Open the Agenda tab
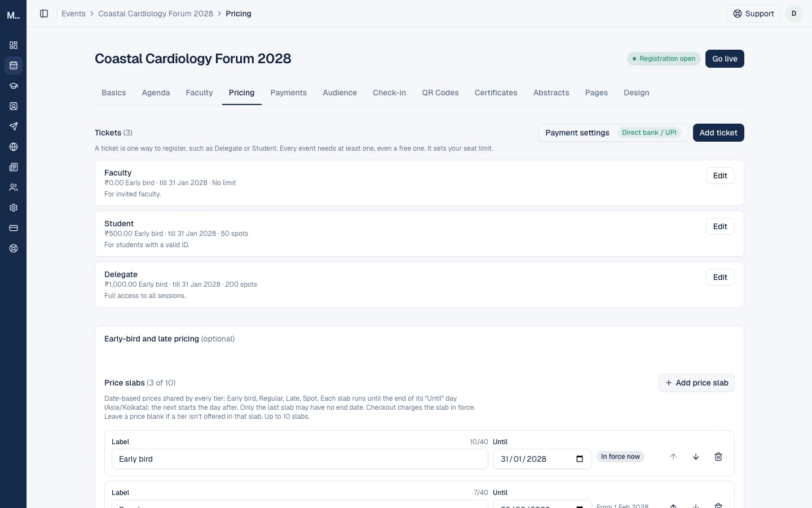 click(156, 93)
